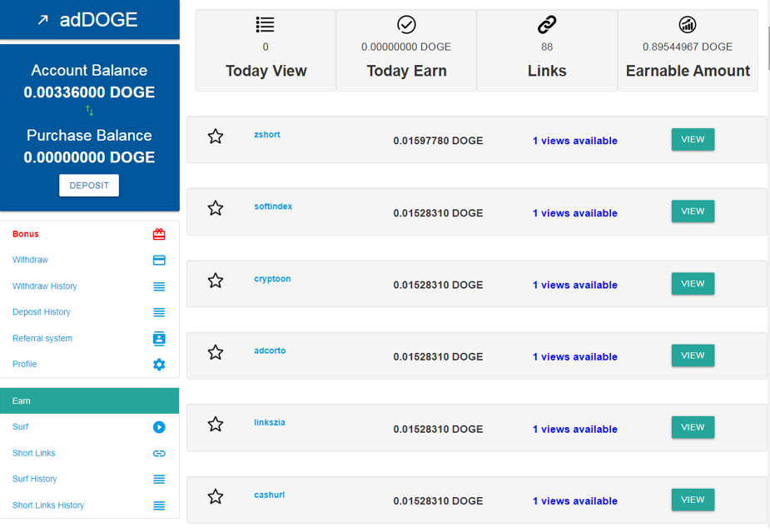This screenshot has height=532, width=770.
Task: Click VIEW for cashurl
Action: [x=693, y=500]
